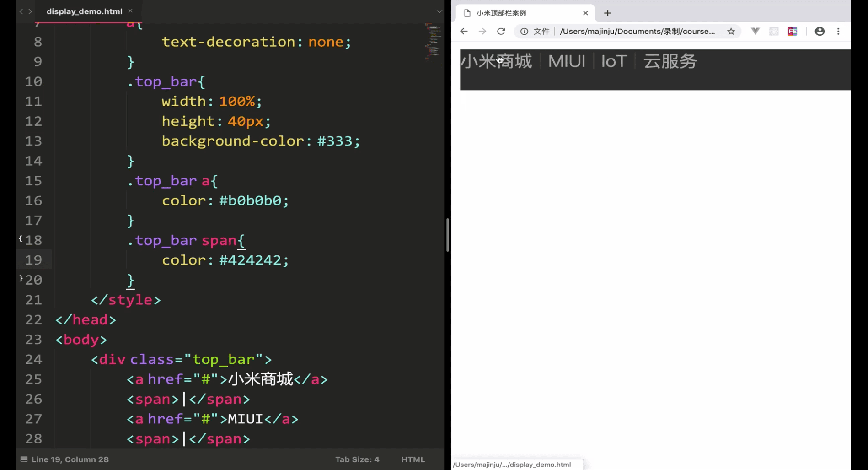Navigate to next editor tab arrow
The image size is (868, 470).
pyautogui.click(x=30, y=11)
